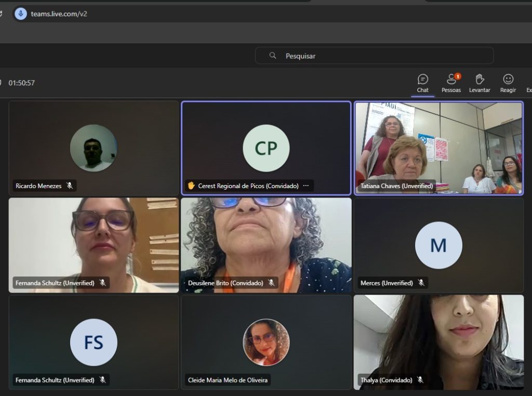This screenshot has width=532, height=396.
Task: Open the Pessoas participants panel
Action: click(x=451, y=83)
